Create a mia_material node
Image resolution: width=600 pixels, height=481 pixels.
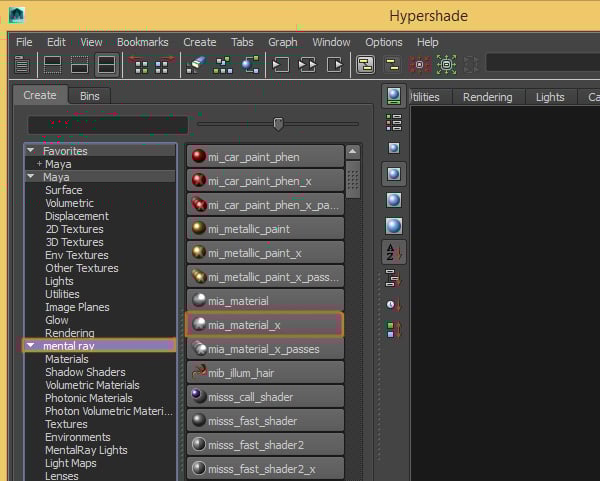pyautogui.click(x=265, y=301)
